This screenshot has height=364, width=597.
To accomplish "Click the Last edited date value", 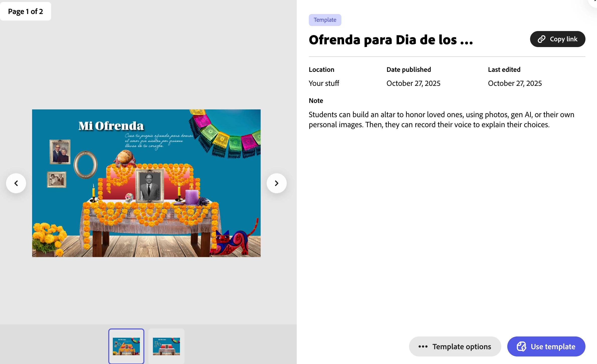I will coord(515,83).
